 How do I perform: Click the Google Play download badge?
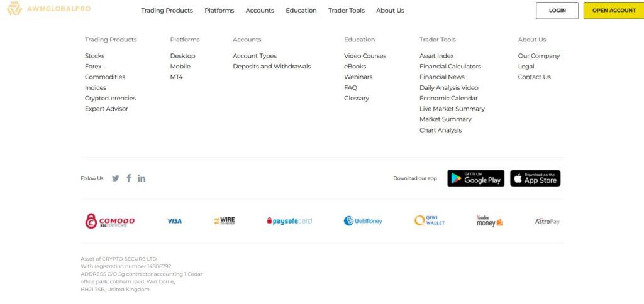(x=475, y=178)
